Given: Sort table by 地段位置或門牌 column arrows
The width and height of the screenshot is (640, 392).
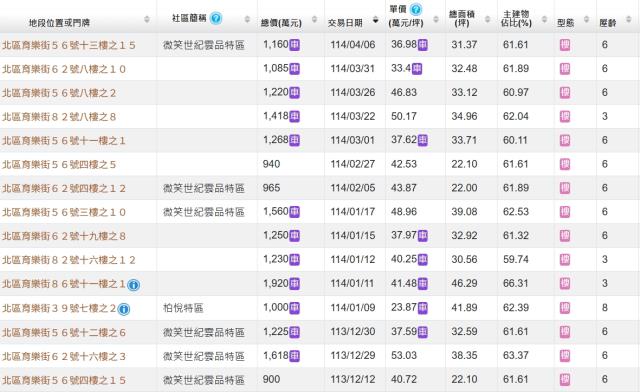Looking at the screenshot, I should (x=147, y=19).
